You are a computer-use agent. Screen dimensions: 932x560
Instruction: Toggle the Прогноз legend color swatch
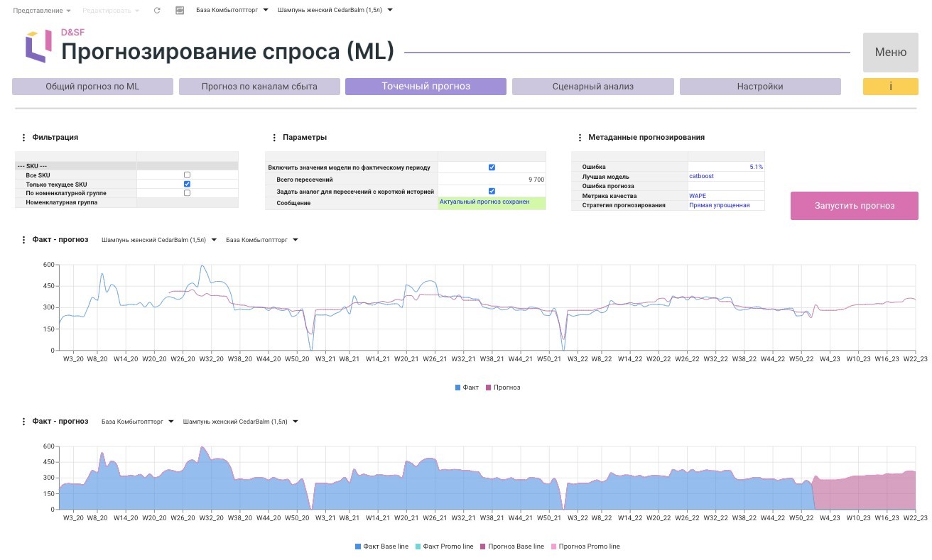tap(488, 388)
